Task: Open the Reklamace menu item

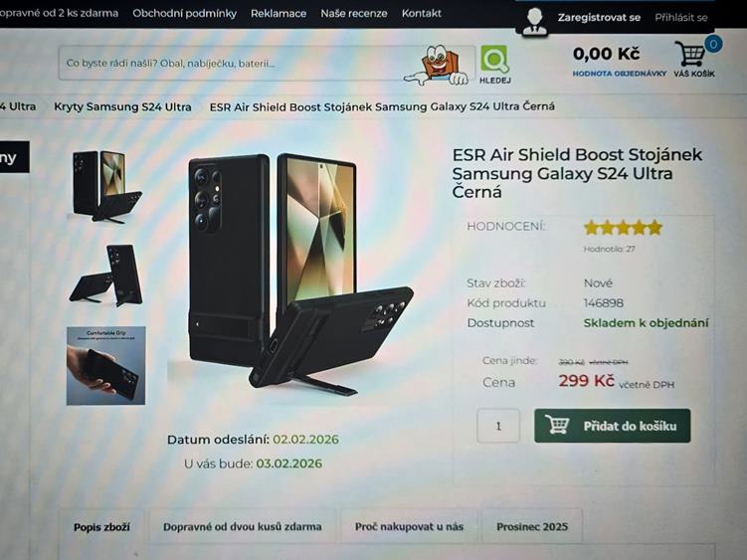Action: [279, 13]
